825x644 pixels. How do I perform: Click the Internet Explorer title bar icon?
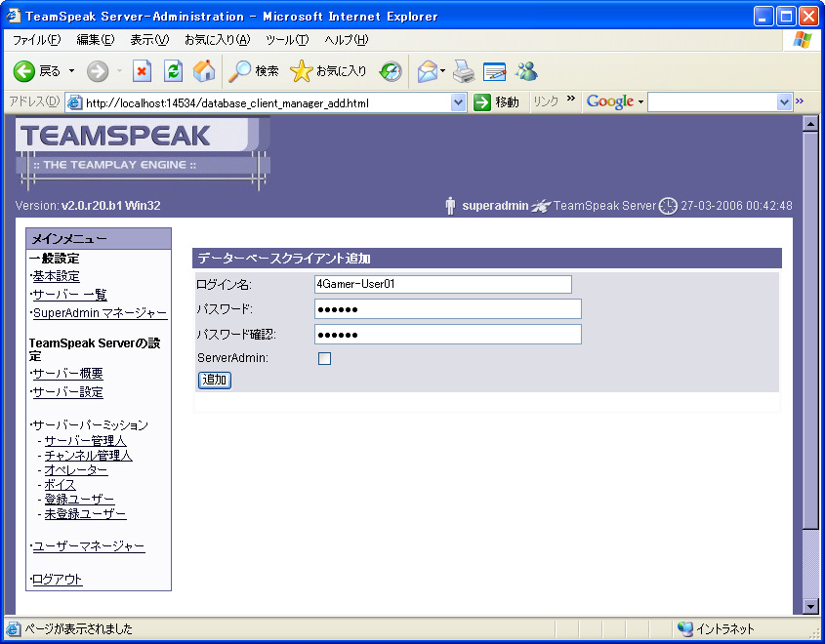click(x=14, y=16)
